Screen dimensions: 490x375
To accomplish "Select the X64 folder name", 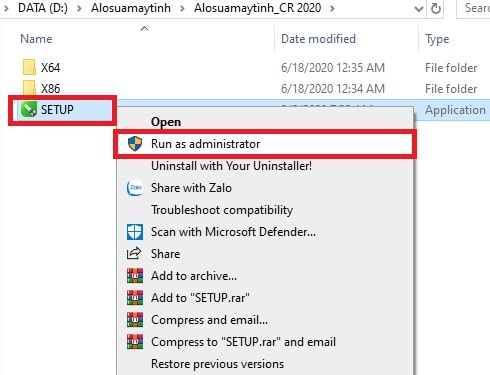I will 50,68.
